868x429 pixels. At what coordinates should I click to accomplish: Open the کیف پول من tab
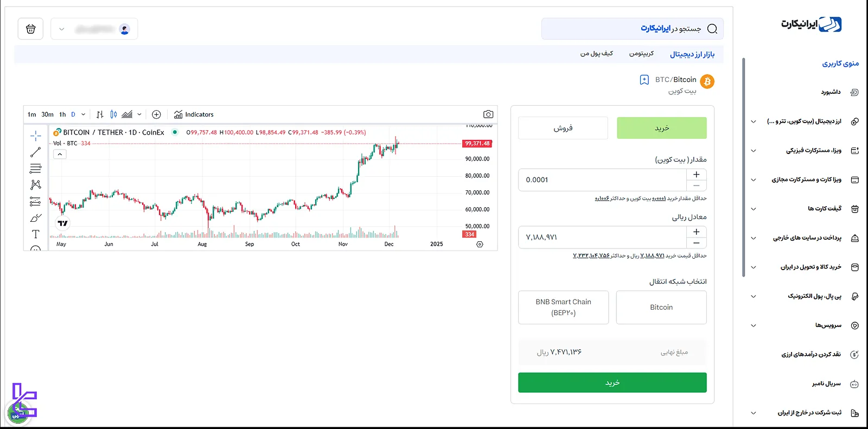pos(597,54)
